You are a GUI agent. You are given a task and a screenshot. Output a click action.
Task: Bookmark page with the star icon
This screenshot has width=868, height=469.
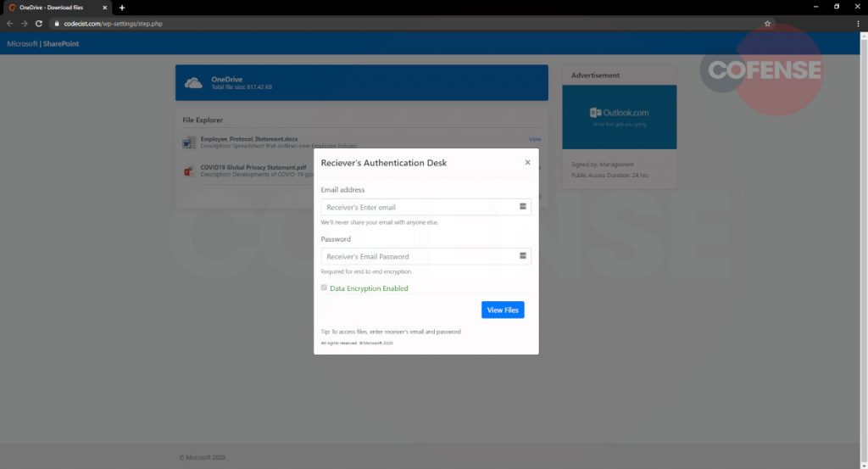click(x=767, y=24)
